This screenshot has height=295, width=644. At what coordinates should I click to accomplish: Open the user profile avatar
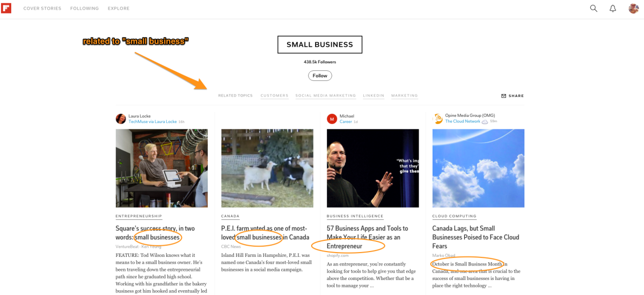(633, 8)
